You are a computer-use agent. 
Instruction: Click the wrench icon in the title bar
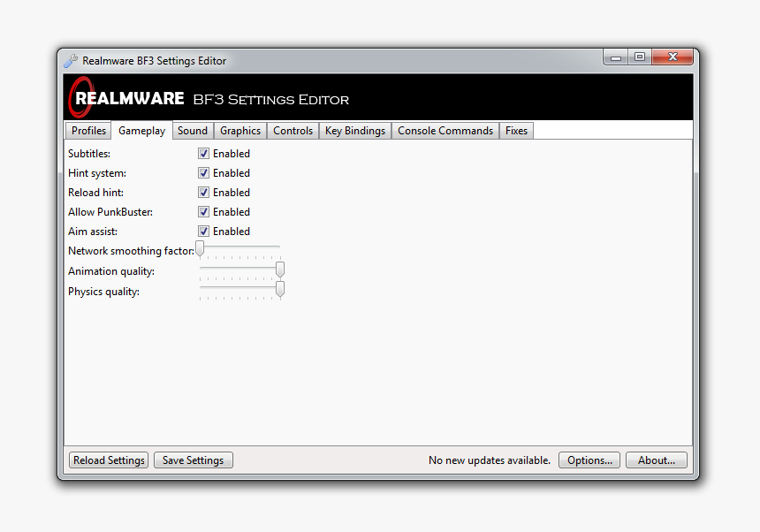pyautogui.click(x=70, y=60)
